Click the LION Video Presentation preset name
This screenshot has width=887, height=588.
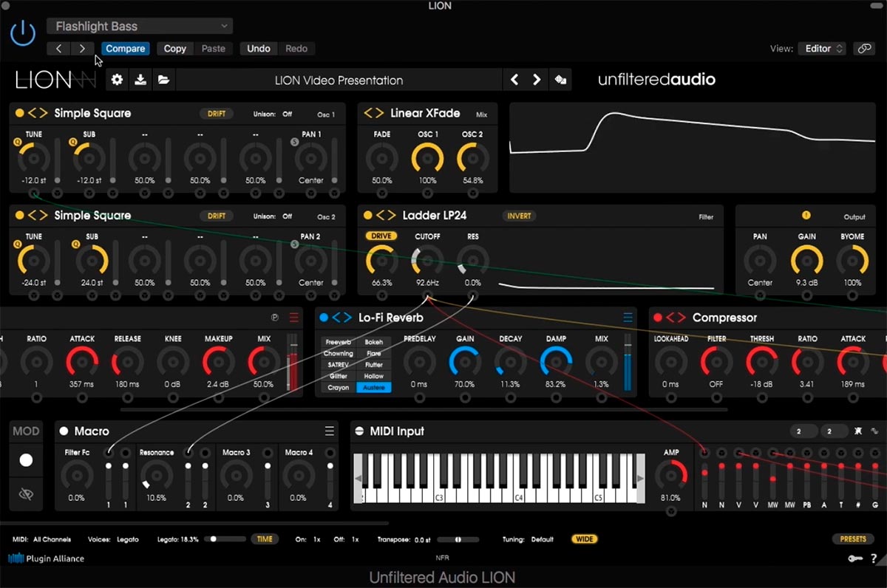[x=339, y=80]
